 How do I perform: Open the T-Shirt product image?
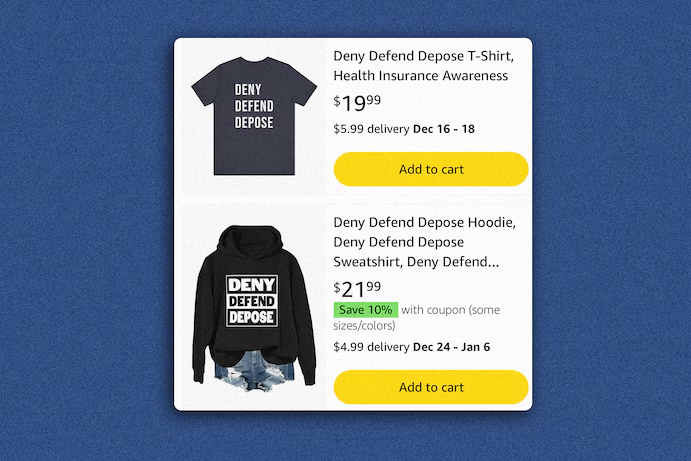[254, 116]
